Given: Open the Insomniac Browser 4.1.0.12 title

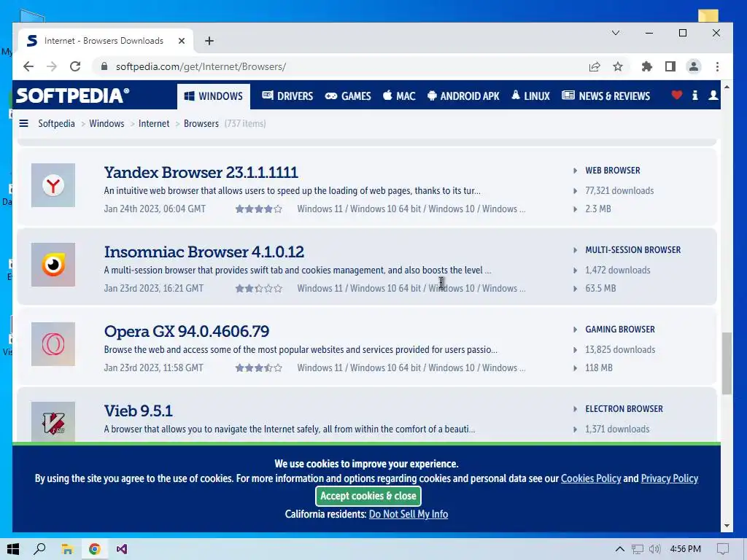Looking at the screenshot, I should (x=204, y=252).
